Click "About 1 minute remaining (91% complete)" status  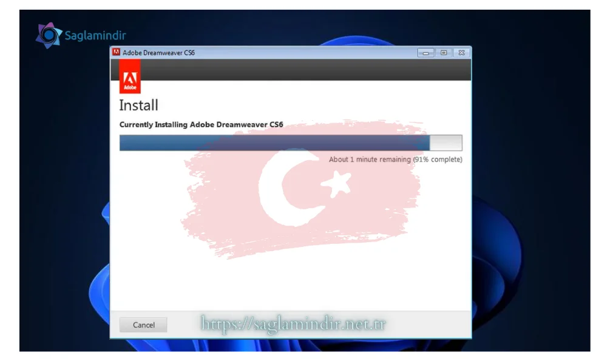(x=396, y=160)
